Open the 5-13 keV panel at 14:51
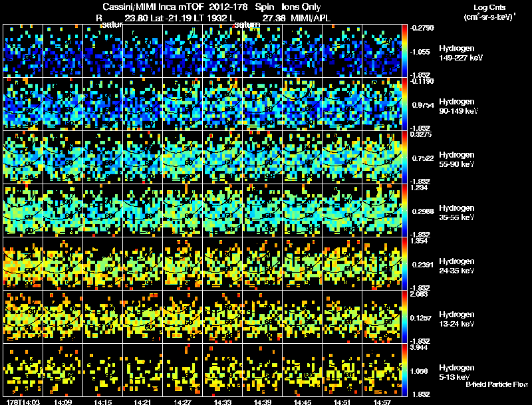This screenshot has width=532, height=405. (342, 370)
